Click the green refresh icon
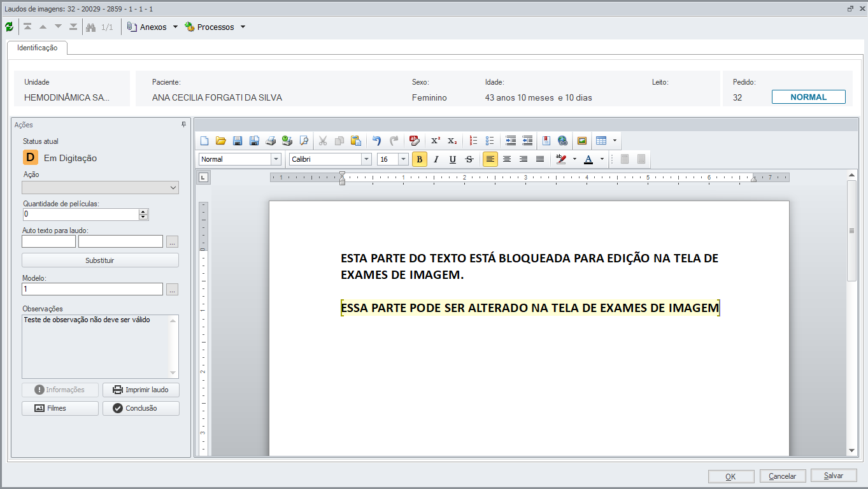Viewport: 868px width, 489px height. (9, 27)
